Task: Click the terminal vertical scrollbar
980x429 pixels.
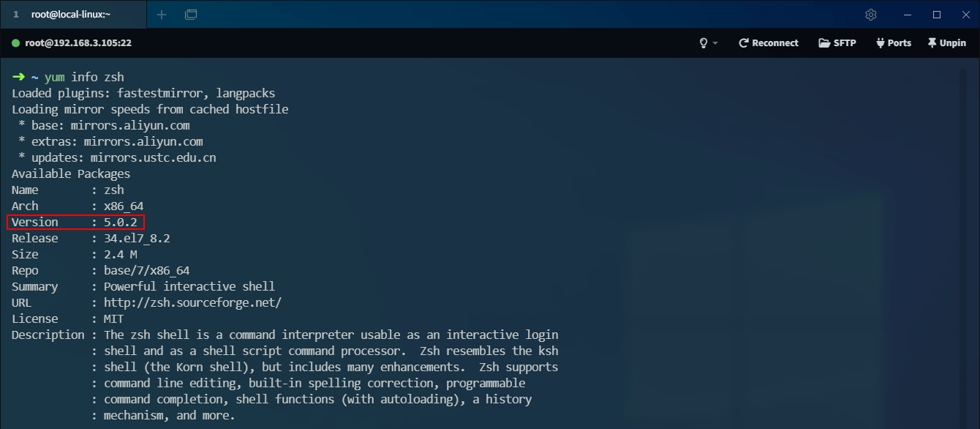Action: pos(963,242)
